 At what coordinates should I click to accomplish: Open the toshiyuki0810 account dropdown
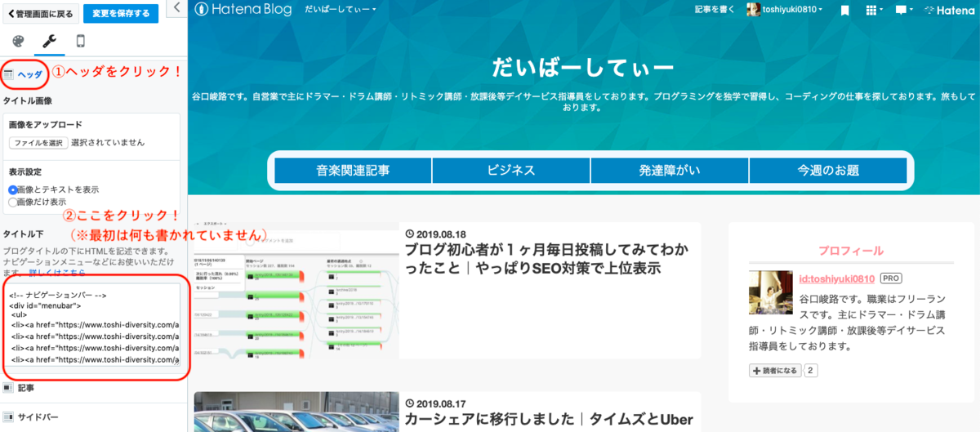[793, 10]
